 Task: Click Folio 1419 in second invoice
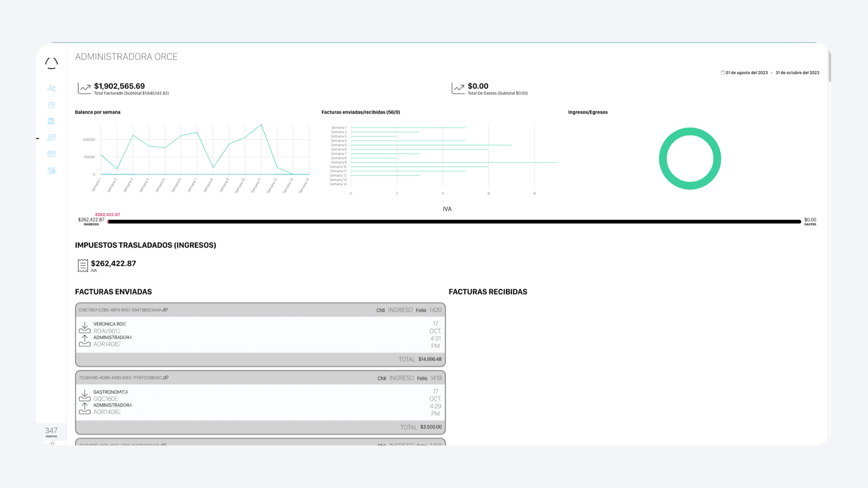pyautogui.click(x=429, y=378)
